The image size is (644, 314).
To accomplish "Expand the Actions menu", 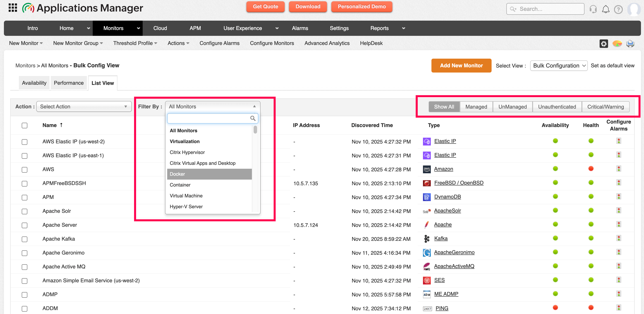I will 178,43.
